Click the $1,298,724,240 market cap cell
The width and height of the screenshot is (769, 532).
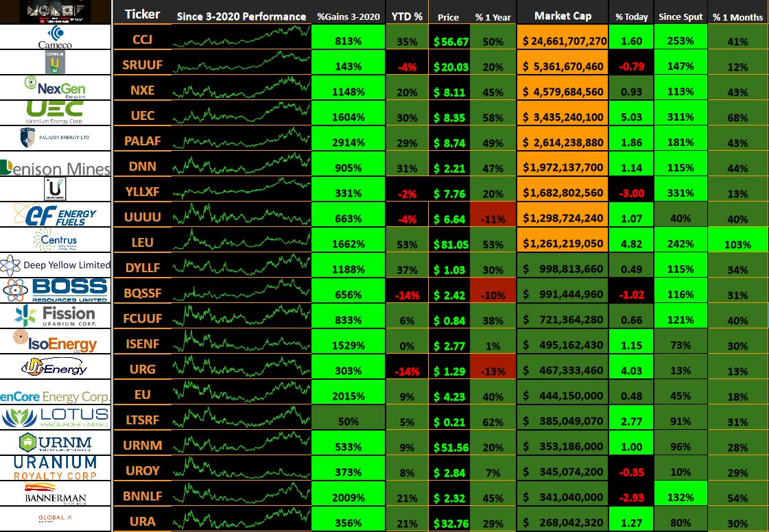[x=563, y=215]
